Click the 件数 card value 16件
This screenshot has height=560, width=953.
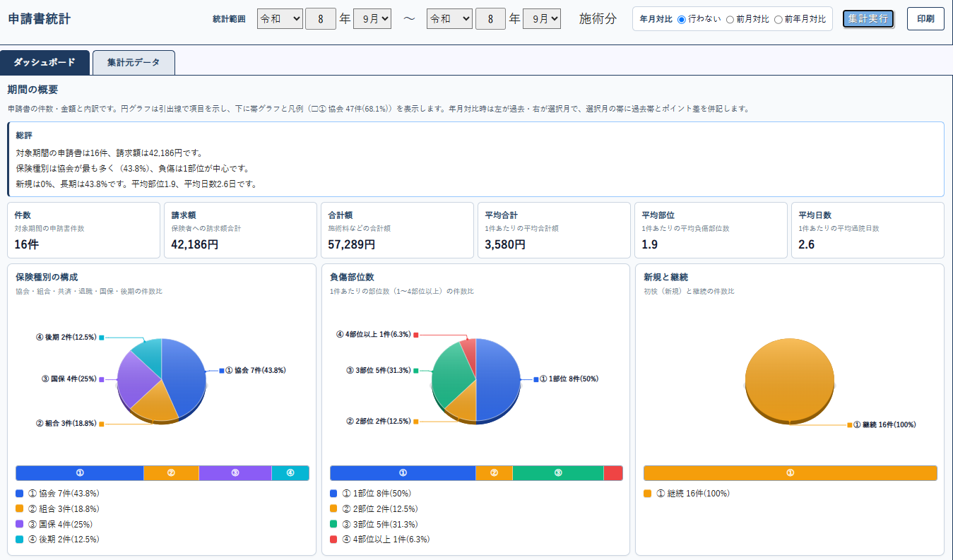(26, 244)
